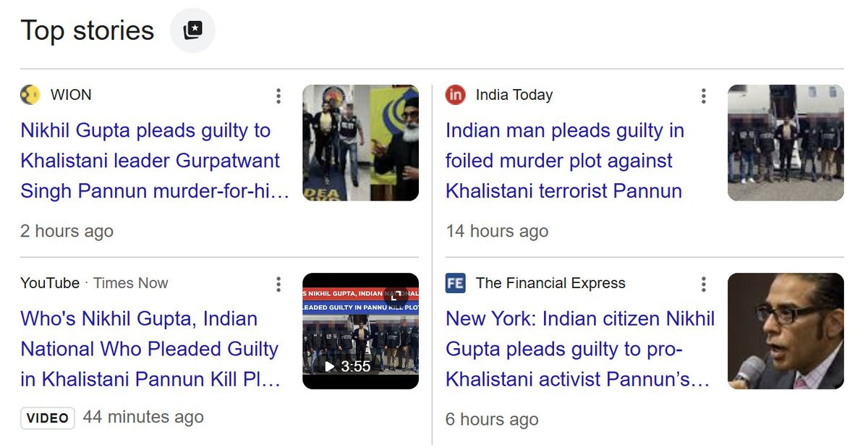
Task: Click the Top stories heading
Action: pyautogui.click(x=88, y=30)
